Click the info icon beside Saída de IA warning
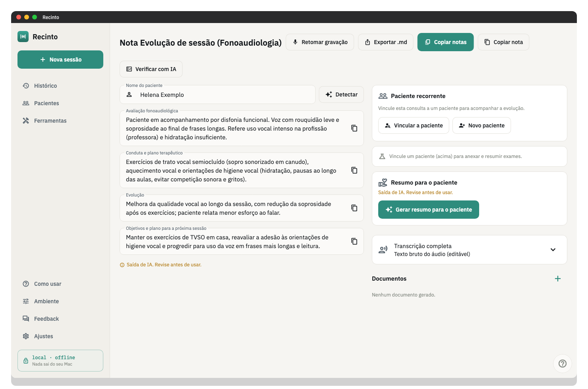The height and width of the screenshot is (389, 588). pyautogui.click(x=122, y=265)
